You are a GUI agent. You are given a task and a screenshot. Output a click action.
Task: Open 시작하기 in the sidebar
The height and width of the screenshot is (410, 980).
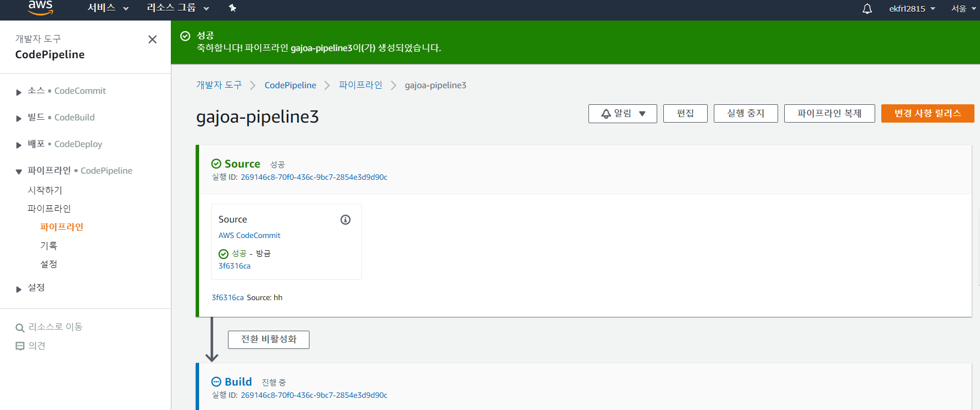45,190
